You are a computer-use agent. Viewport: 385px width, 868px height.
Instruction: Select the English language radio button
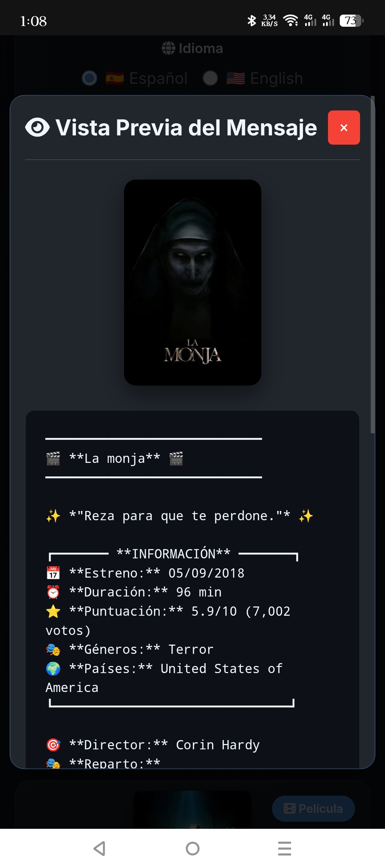coord(210,78)
